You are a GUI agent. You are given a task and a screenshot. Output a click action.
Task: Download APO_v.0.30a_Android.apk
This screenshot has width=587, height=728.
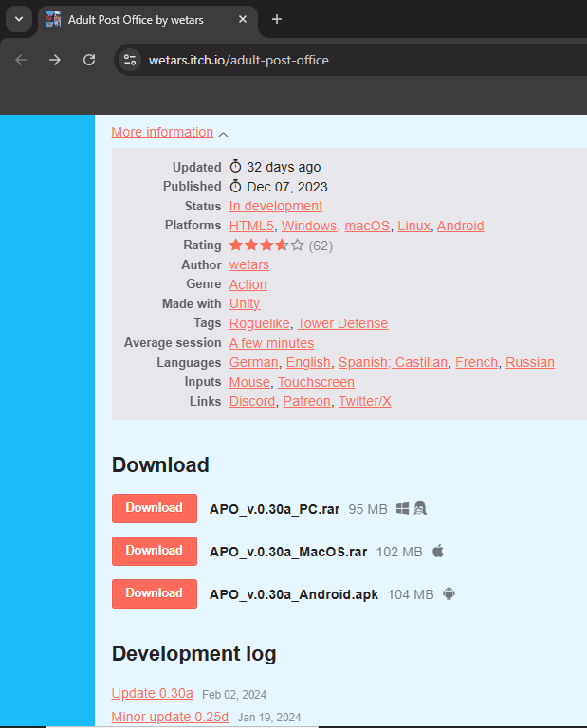[x=154, y=593]
